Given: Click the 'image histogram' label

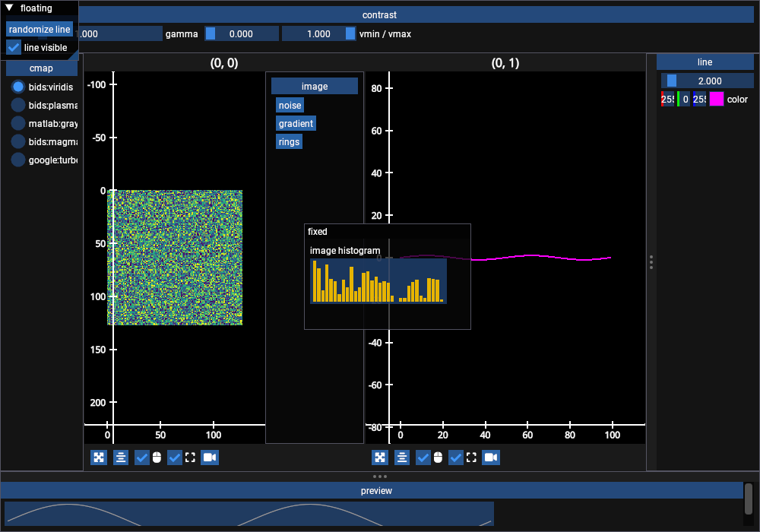Looking at the screenshot, I should click(345, 251).
